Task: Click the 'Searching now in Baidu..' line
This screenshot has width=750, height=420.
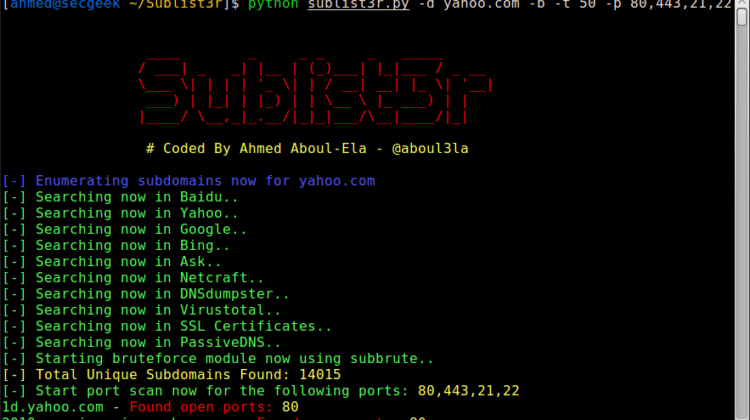Action: (x=120, y=197)
